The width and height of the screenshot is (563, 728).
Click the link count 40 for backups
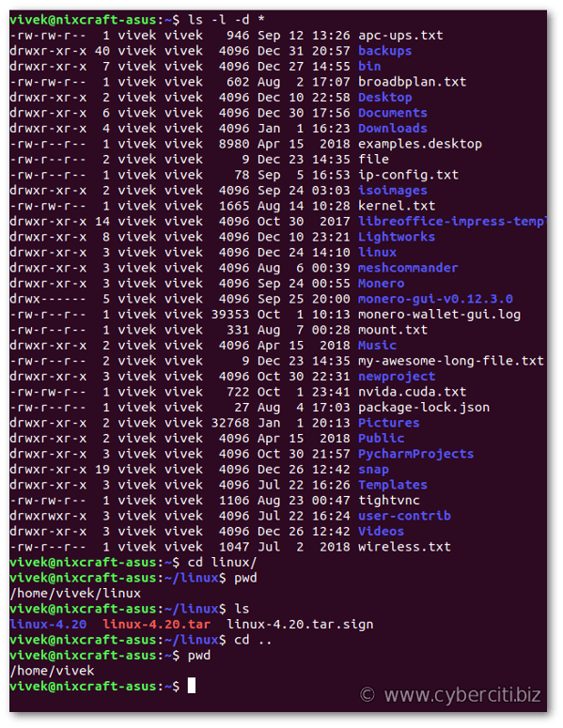(102, 51)
